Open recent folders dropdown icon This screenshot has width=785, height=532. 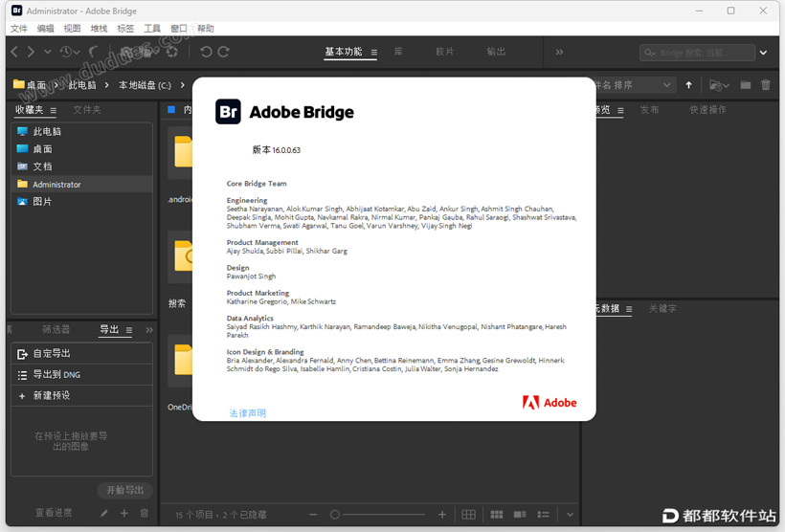[719, 85]
